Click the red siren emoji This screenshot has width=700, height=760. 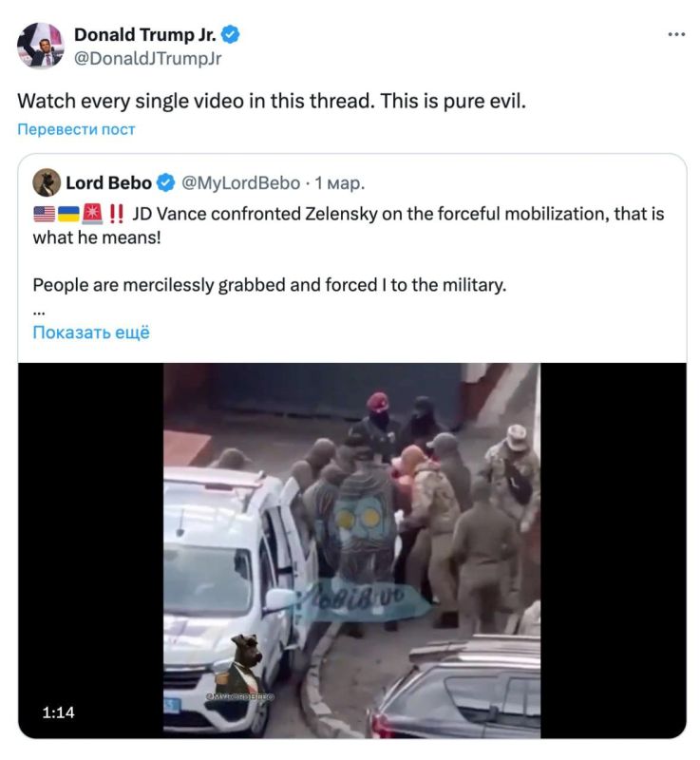[x=92, y=214]
